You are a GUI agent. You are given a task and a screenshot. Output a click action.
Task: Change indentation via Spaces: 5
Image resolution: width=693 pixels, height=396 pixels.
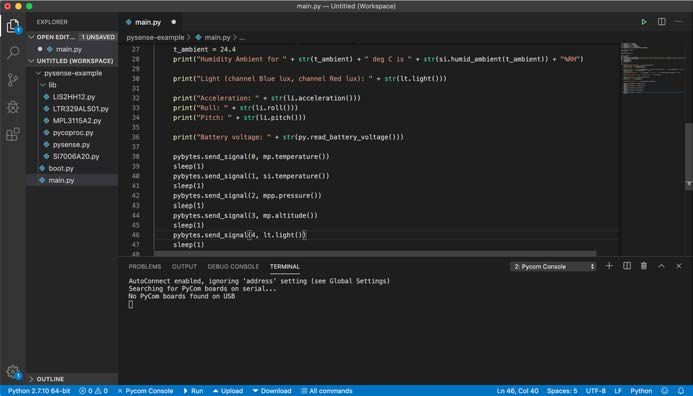click(x=562, y=391)
